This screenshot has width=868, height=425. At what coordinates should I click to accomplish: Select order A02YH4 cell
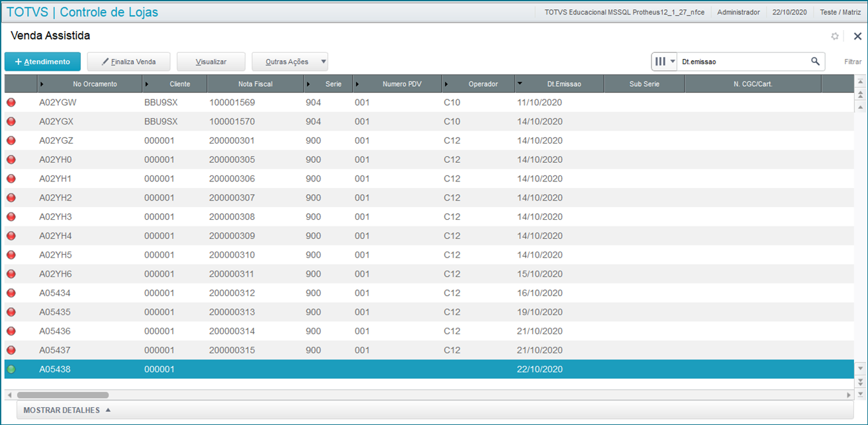click(56, 236)
